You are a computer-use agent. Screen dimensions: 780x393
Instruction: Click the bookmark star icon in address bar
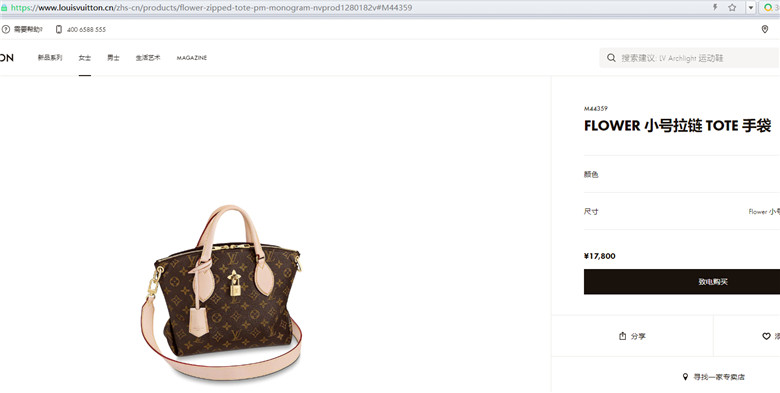732,7
